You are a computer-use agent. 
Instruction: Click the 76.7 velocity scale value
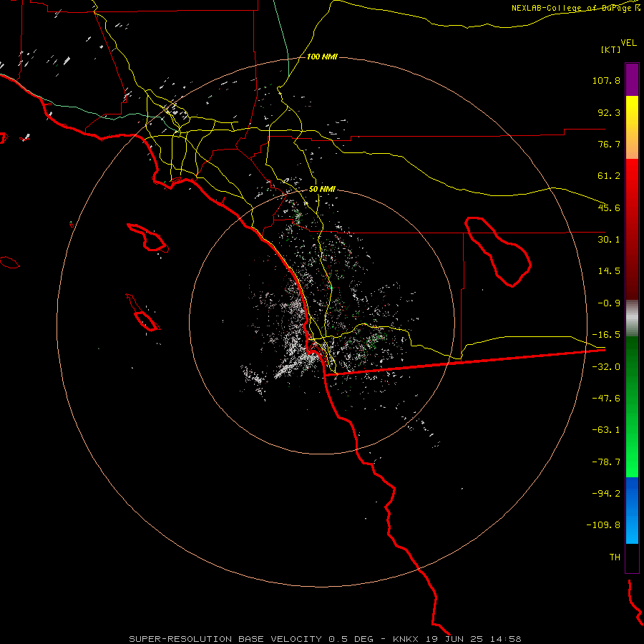tap(609, 144)
